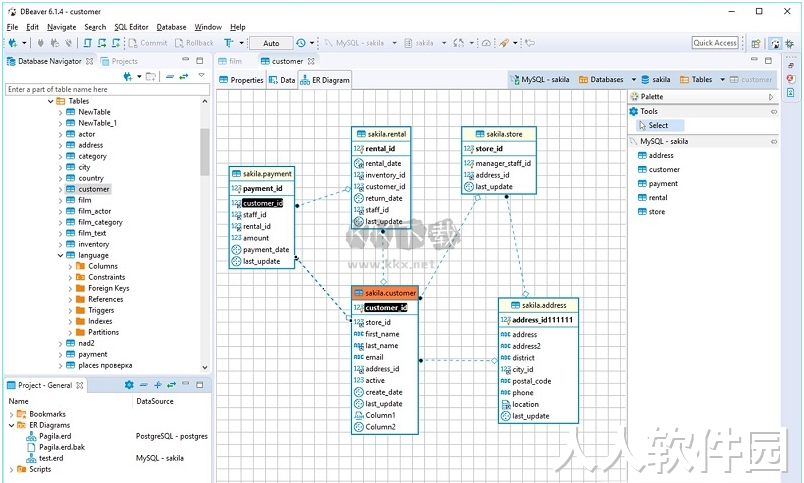Viewport: 804px width, 483px height.
Task: Switch to the film editor tab
Action: pos(230,61)
